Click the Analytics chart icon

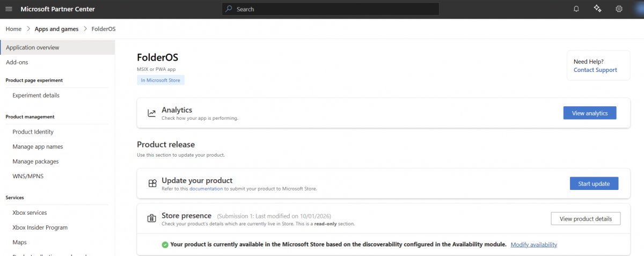pos(152,113)
